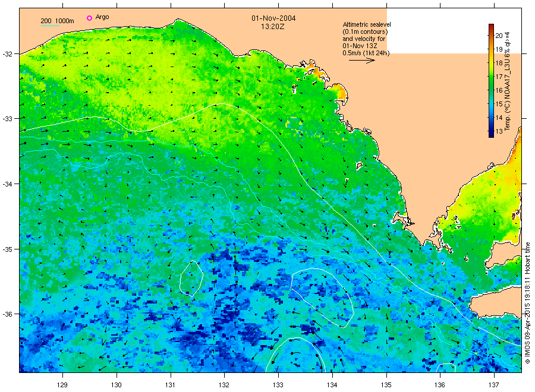Click the small closed white contour near 131.4
The image size is (535, 392).
191,278
